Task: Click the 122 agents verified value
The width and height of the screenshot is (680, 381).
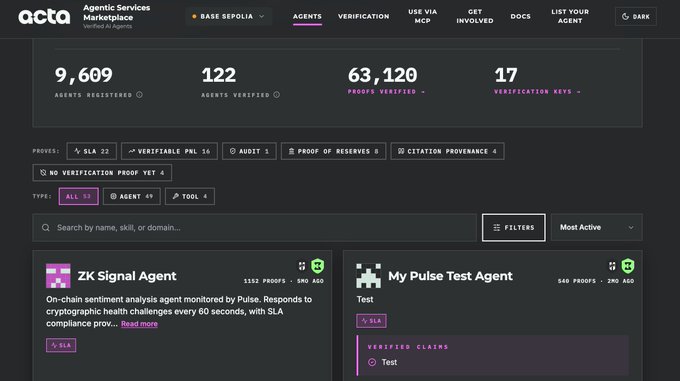Action: coord(219,75)
